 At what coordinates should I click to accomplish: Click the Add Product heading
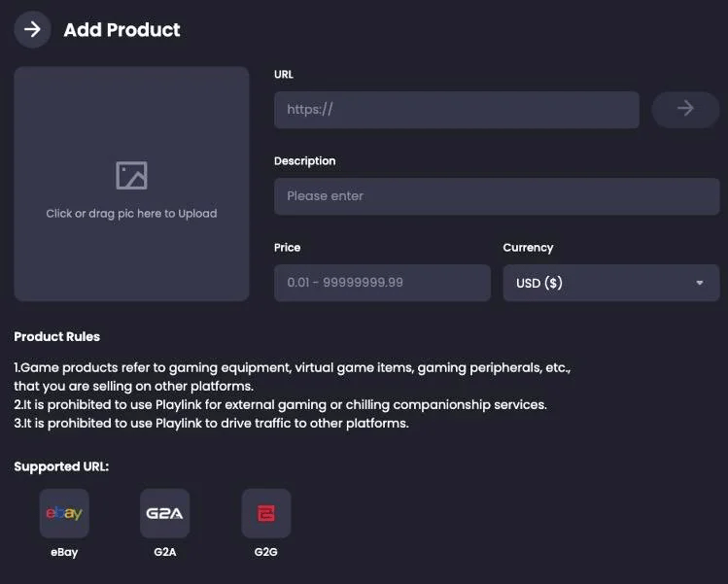pyautogui.click(x=121, y=30)
